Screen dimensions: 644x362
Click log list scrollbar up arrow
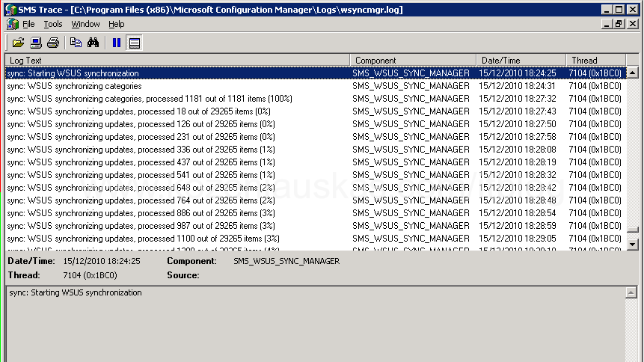633,73
